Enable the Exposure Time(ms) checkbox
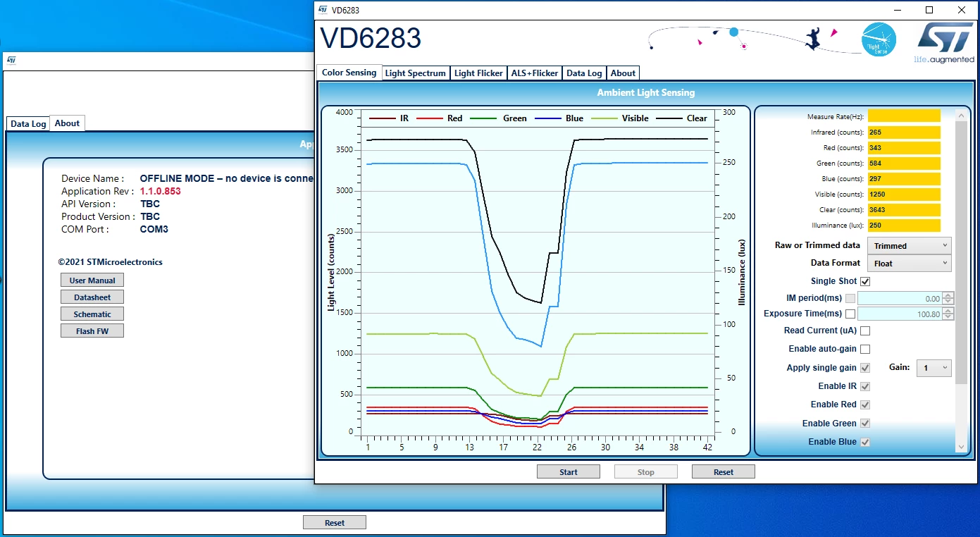980x537 pixels. point(850,314)
